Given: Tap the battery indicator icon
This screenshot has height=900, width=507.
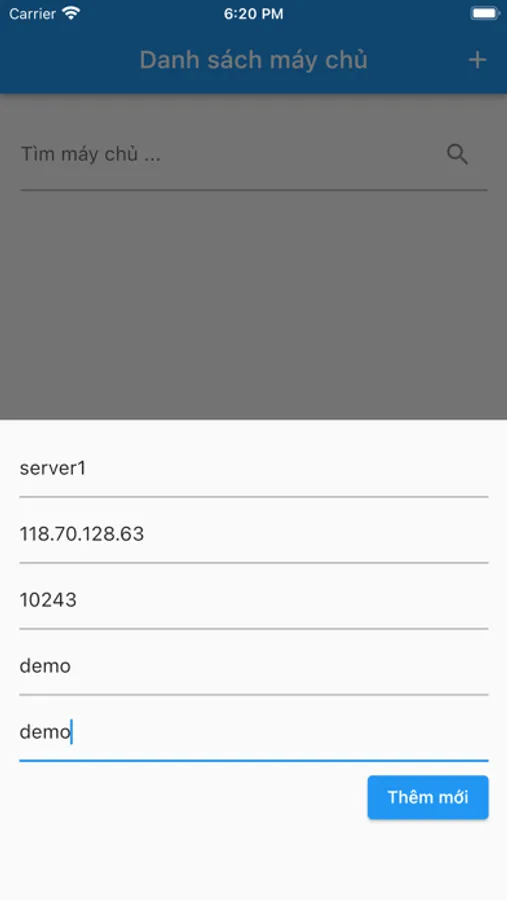Looking at the screenshot, I should pos(484,13).
